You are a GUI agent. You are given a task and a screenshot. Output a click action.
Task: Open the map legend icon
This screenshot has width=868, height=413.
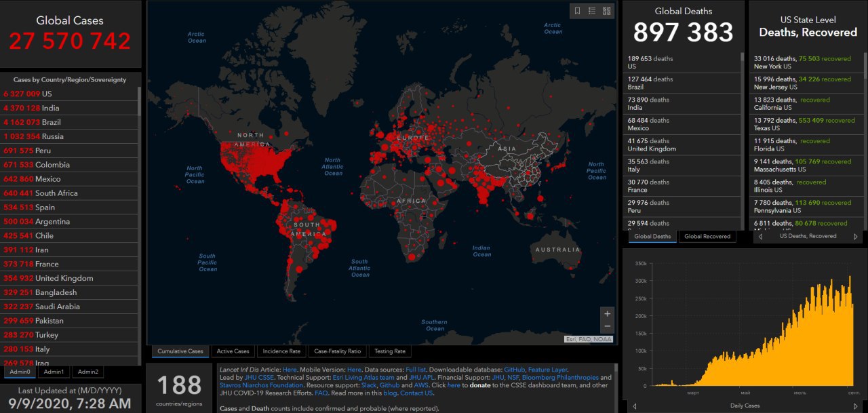[592, 11]
